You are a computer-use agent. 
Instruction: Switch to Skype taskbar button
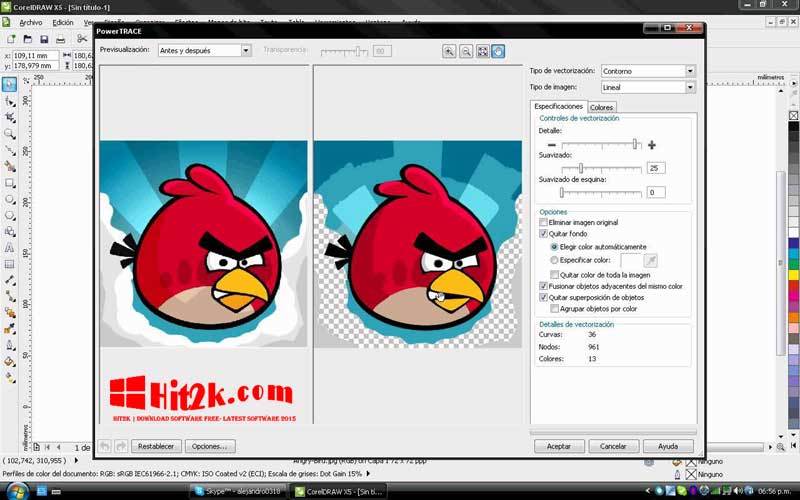(238, 491)
